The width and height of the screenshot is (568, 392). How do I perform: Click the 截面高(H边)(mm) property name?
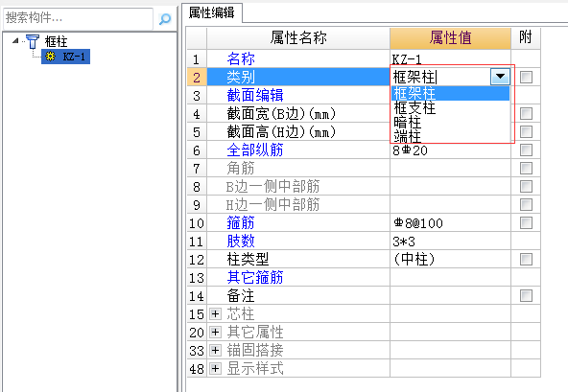(x=281, y=131)
